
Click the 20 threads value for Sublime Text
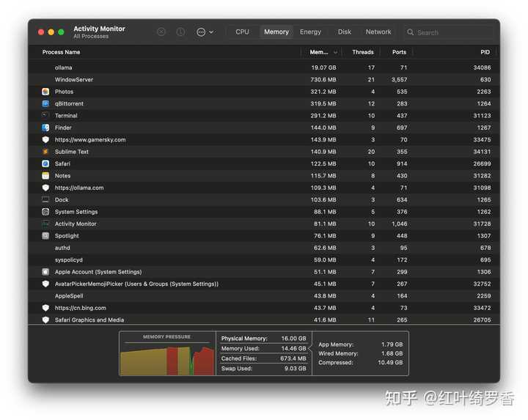(371, 152)
